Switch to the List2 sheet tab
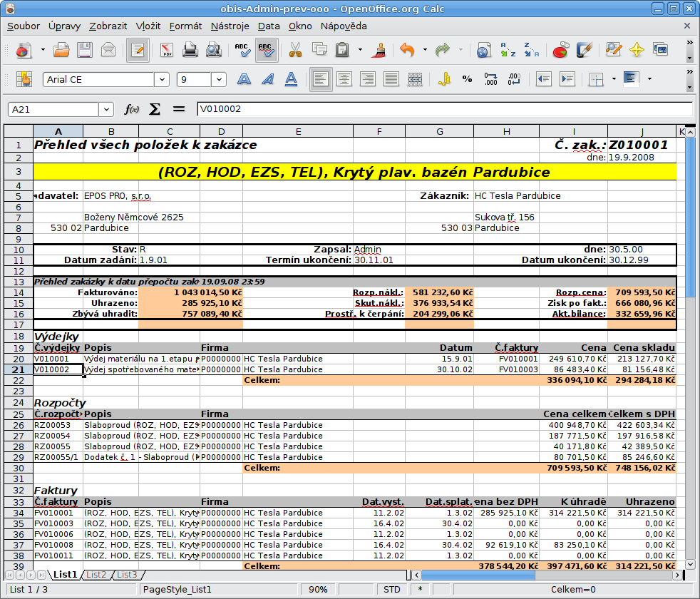This screenshot has width=700, height=599. click(x=96, y=574)
